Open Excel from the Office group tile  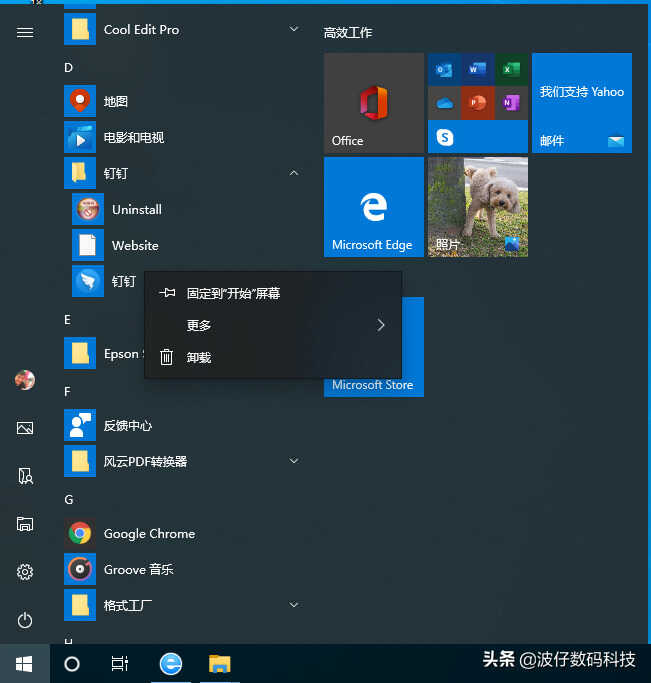[511, 69]
